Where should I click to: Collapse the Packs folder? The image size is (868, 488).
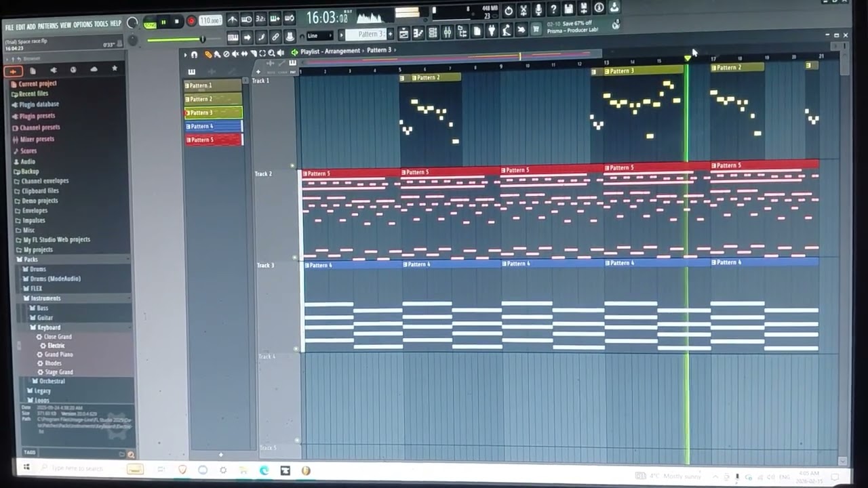click(31, 259)
